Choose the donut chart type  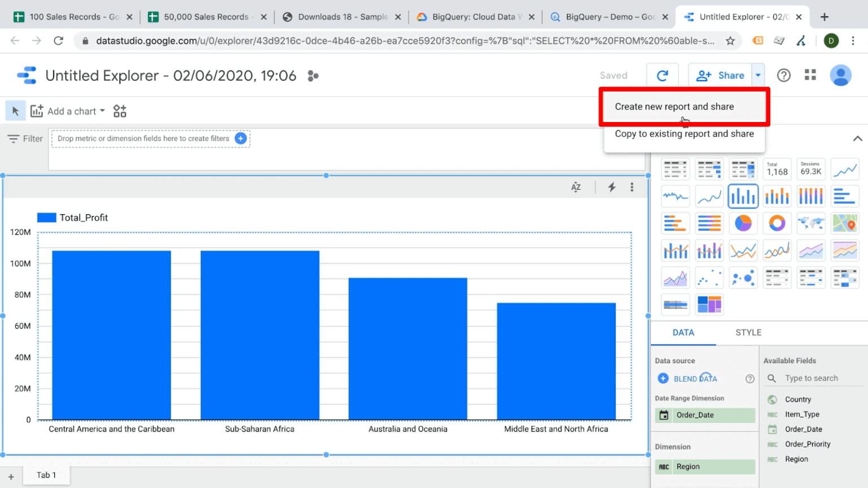click(x=777, y=223)
